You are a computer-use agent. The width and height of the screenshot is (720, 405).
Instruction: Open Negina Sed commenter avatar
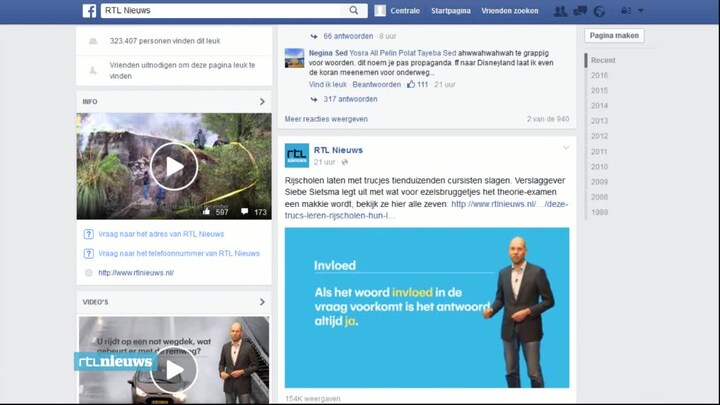click(x=294, y=58)
